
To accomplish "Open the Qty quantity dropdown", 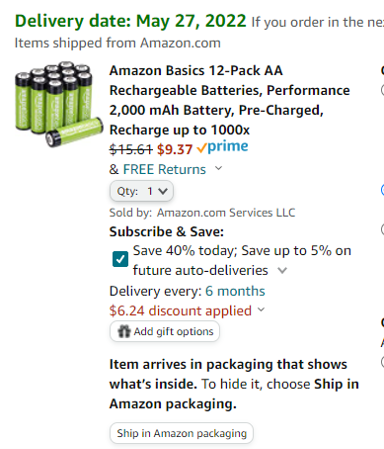I will coord(142,191).
